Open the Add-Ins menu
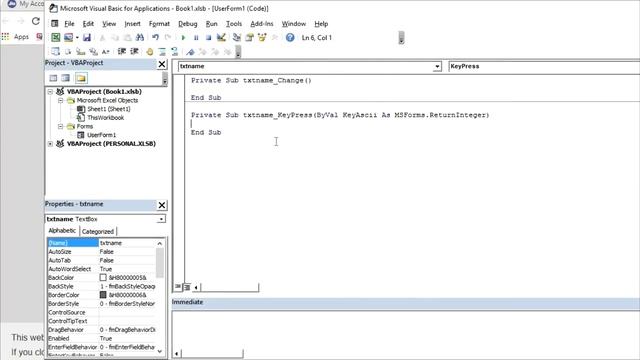The image size is (640, 360). tap(262, 24)
